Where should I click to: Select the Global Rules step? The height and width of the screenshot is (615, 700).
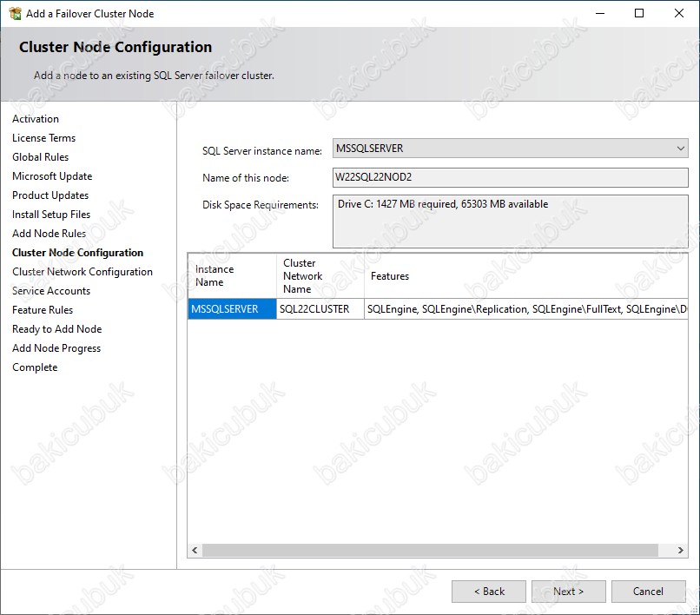pos(41,157)
